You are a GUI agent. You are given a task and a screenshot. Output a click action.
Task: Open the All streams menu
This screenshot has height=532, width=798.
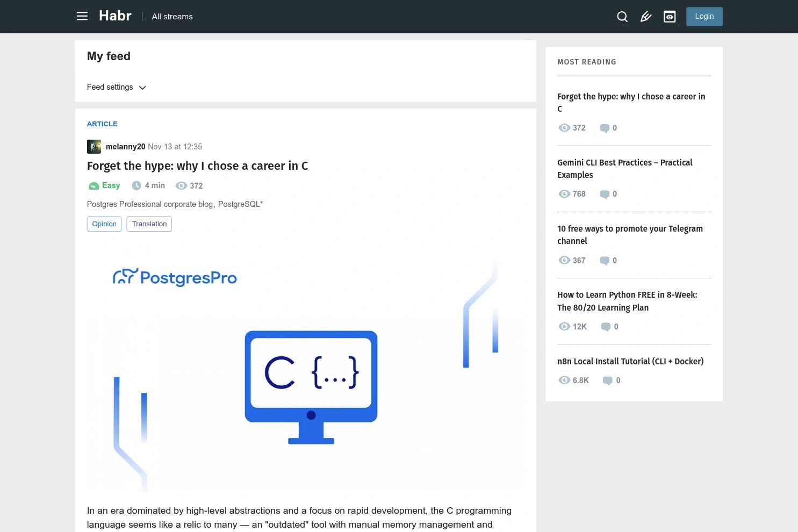[x=172, y=17]
